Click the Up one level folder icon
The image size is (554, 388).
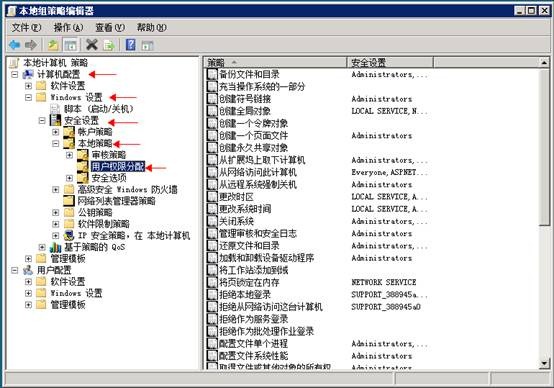(x=53, y=45)
